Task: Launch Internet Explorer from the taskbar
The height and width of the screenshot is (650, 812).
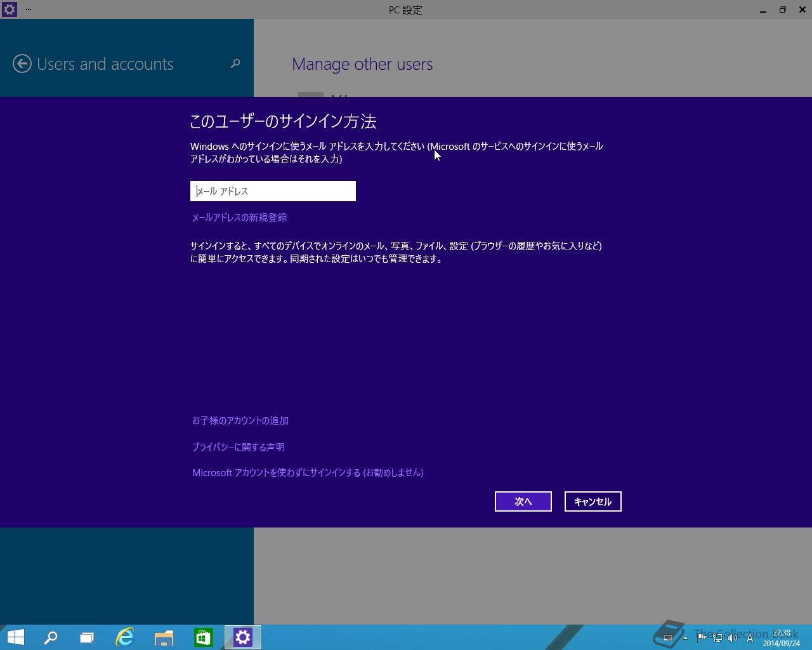Action: pos(125,637)
